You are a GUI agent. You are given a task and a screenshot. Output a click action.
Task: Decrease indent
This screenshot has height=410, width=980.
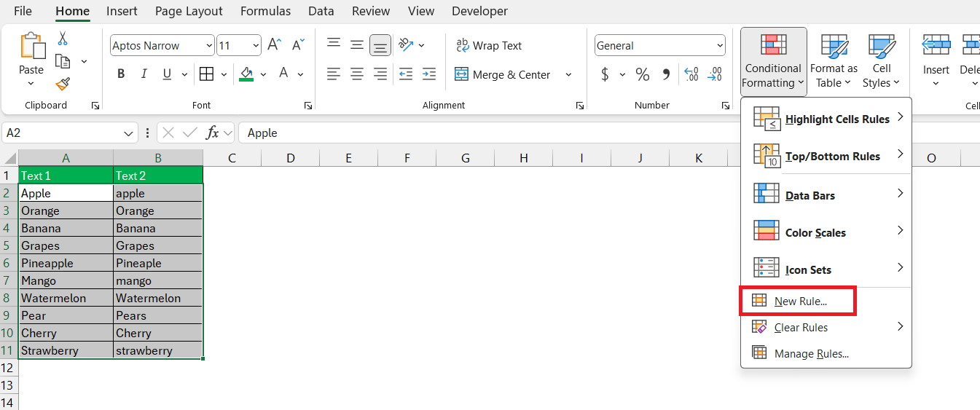pyautogui.click(x=406, y=74)
